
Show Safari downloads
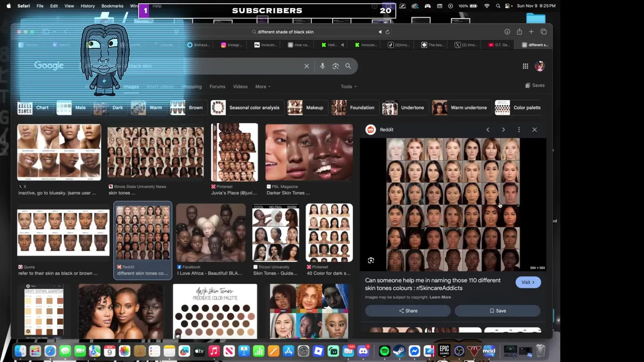coord(507,32)
